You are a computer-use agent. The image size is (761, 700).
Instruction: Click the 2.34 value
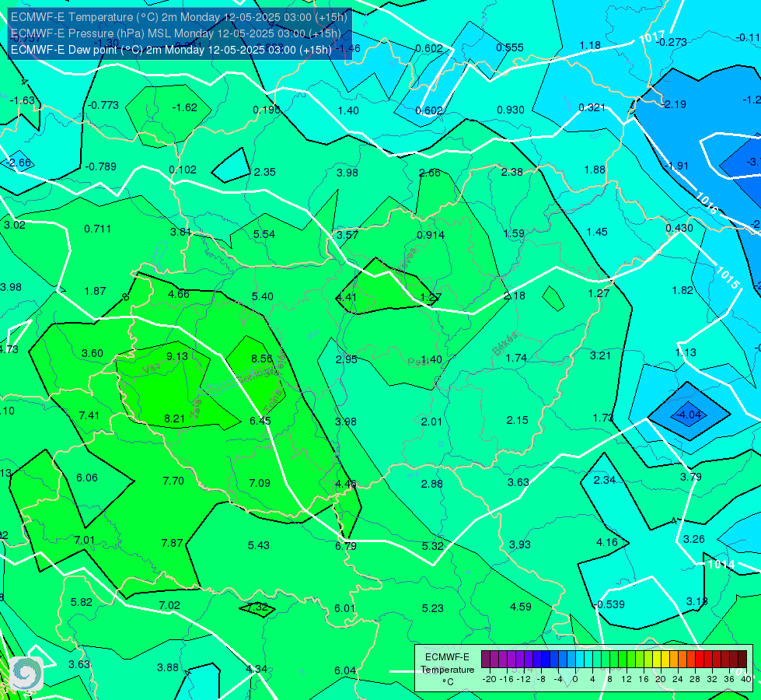605,480
